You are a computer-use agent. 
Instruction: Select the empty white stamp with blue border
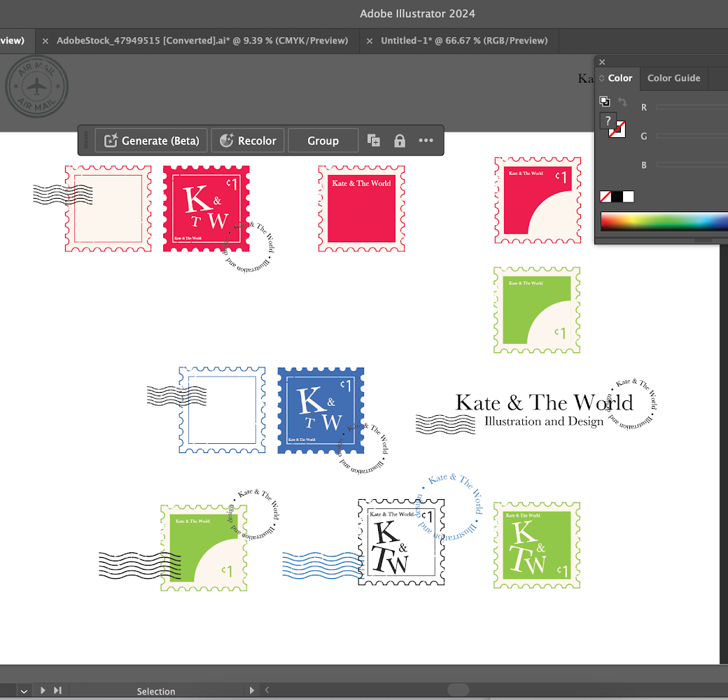pyautogui.click(x=223, y=410)
